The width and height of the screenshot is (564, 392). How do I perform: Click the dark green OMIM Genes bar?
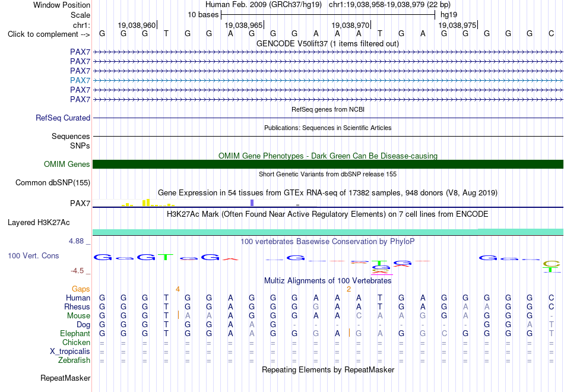328,164
